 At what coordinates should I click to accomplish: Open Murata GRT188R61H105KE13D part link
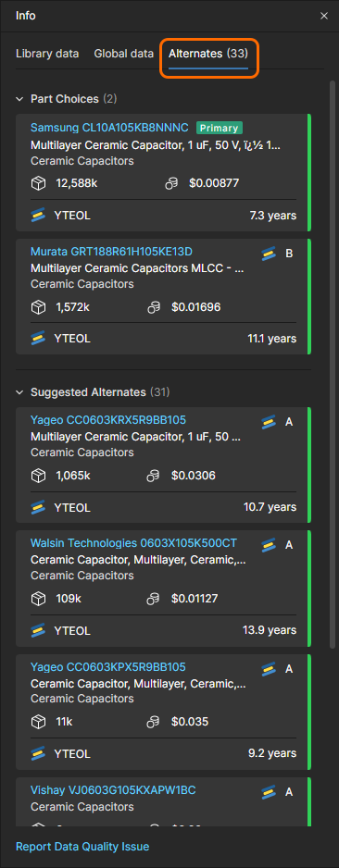[x=111, y=252]
